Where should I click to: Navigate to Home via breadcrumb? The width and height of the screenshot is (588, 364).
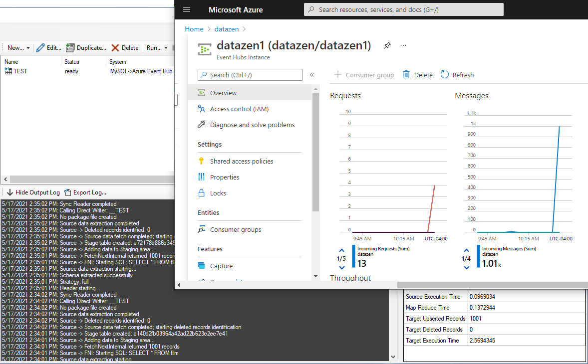coord(194,29)
